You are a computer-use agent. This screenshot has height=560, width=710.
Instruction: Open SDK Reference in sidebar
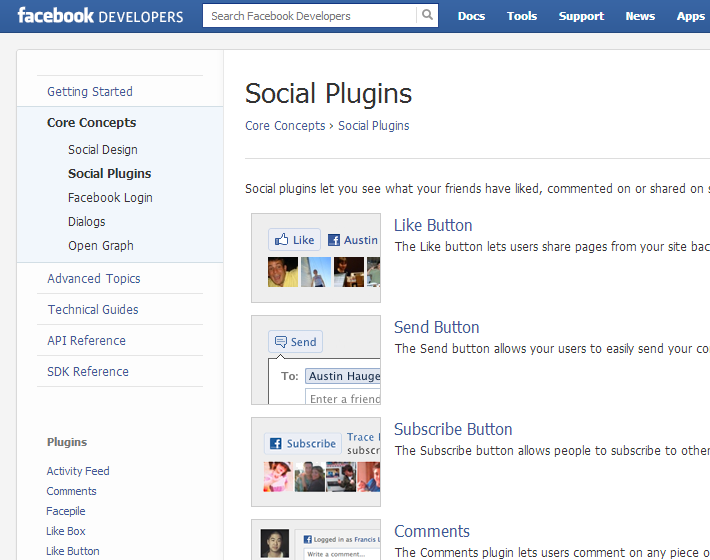pyautogui.click(x=88, y=372)
